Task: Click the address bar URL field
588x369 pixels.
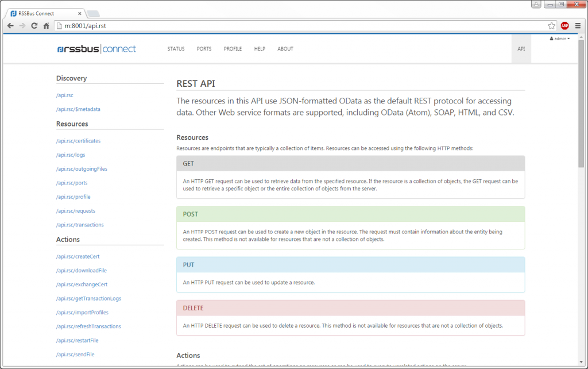Action: pos(287,25)
